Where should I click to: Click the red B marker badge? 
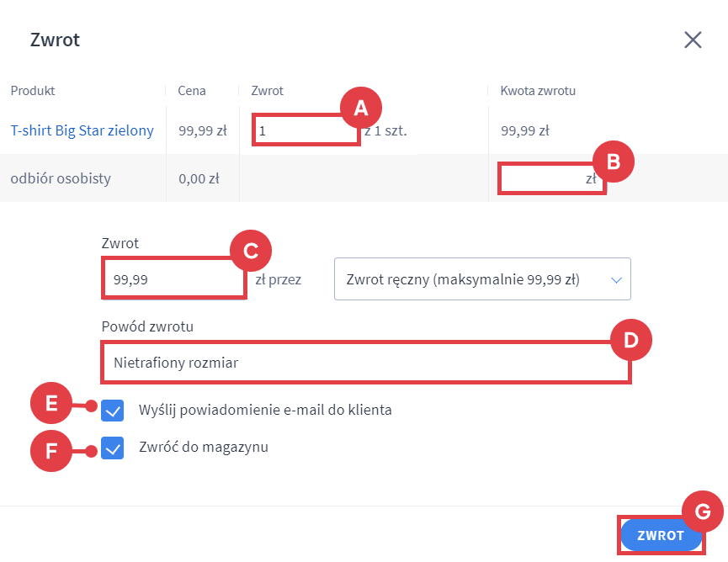click(x=614, y=163)
